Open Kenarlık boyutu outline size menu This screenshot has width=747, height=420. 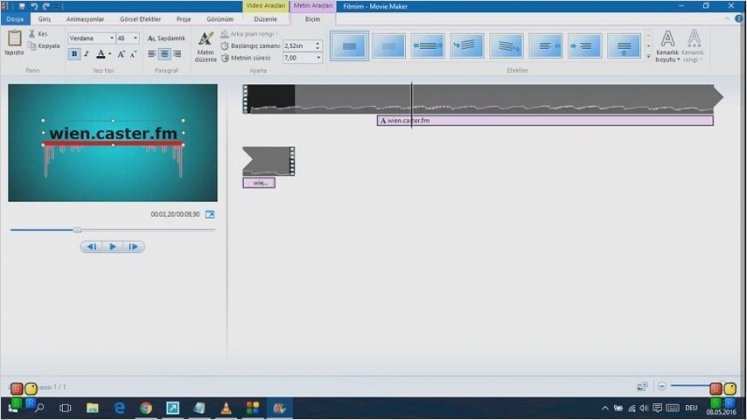(x=667, y=46)
